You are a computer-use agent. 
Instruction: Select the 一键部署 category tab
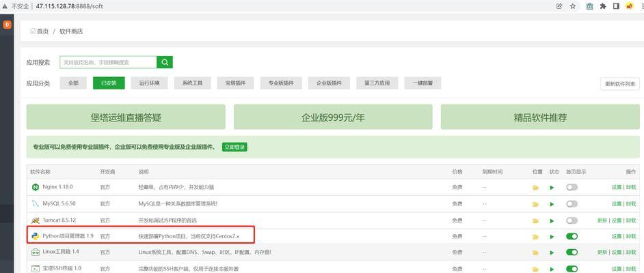pos(422,83)
